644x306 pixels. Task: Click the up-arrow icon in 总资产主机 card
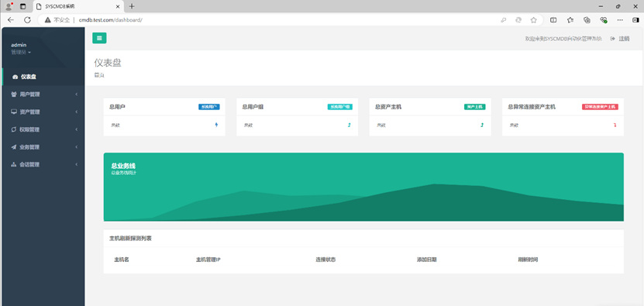pos(482,125)
